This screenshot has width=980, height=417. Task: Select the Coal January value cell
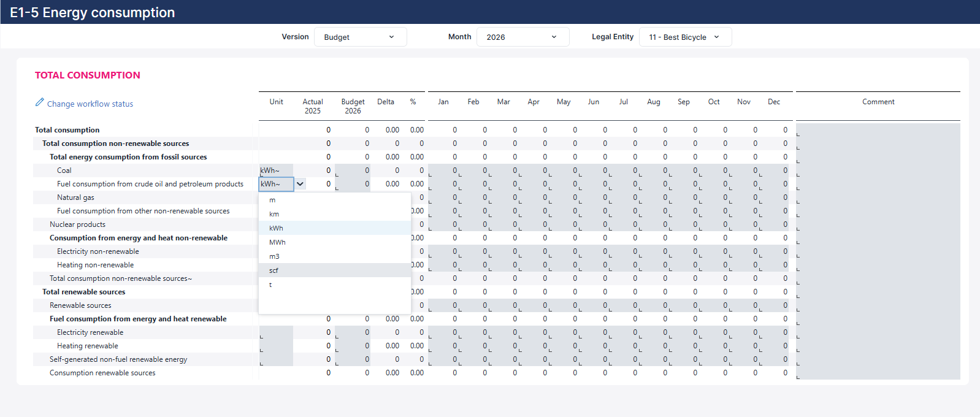point(443,170)
